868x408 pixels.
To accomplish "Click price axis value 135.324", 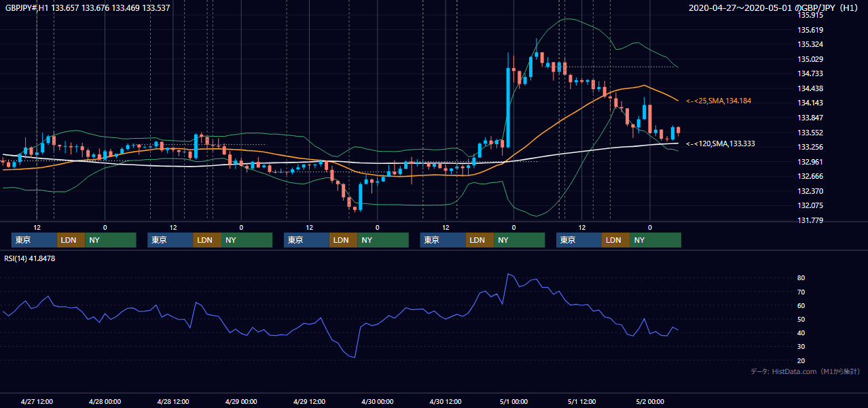I will 810,45.
